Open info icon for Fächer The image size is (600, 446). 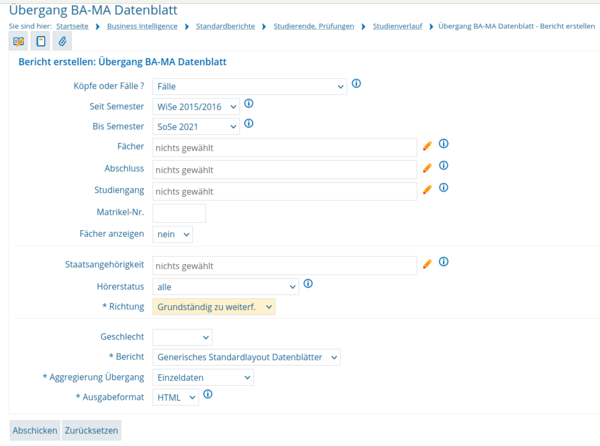[443, 143]
